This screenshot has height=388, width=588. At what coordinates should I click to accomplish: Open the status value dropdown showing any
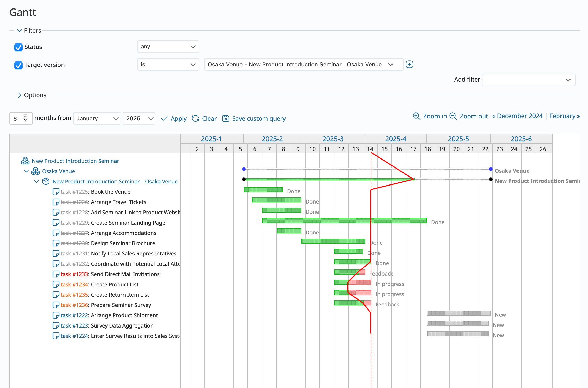168,46
